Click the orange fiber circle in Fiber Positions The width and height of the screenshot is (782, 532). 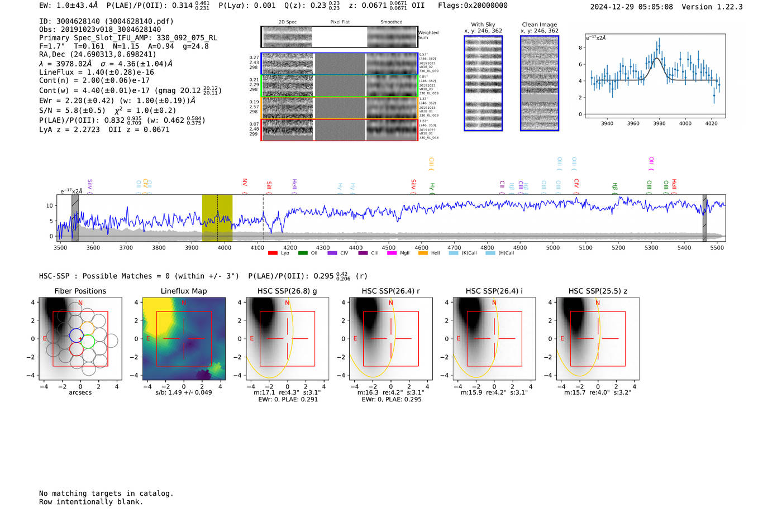88,328
